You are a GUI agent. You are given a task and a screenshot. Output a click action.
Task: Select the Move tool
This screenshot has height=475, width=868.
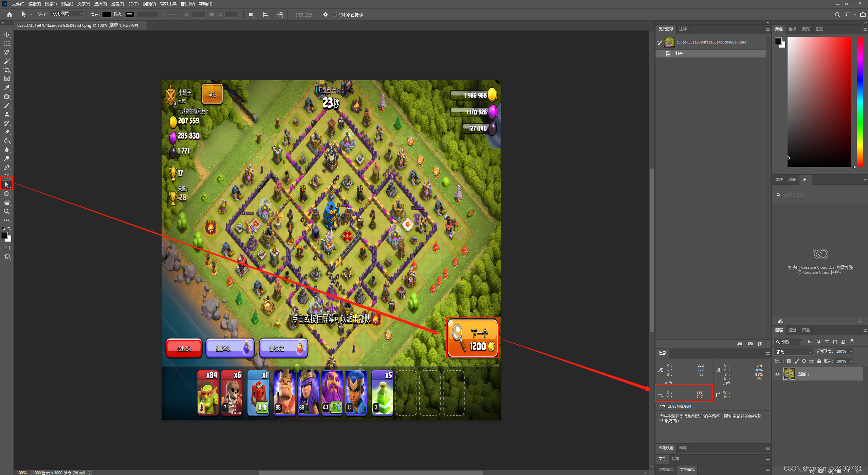(7, 35)
